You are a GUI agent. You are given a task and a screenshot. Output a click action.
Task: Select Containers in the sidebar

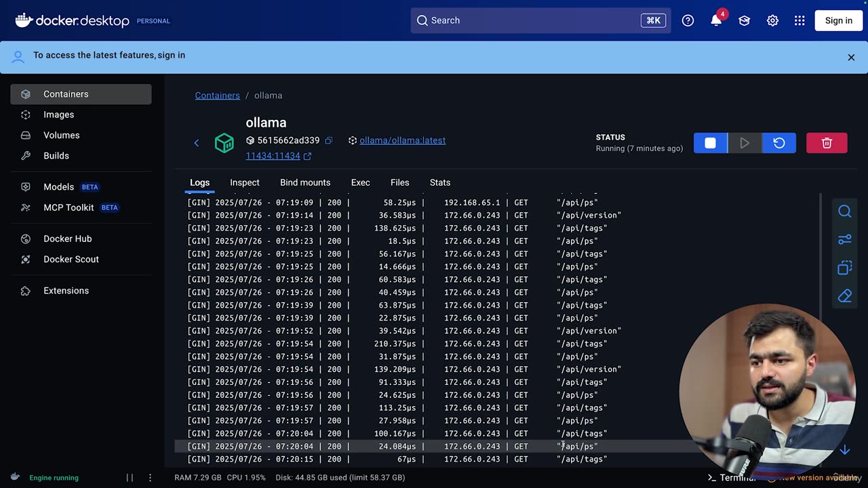[81, 94]
